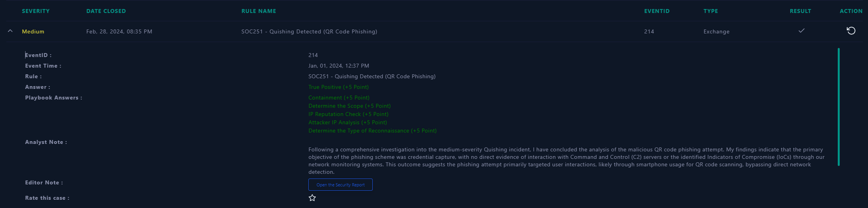Select the SOC251 Quishing Detected rule name in the row

coord(309,31)
